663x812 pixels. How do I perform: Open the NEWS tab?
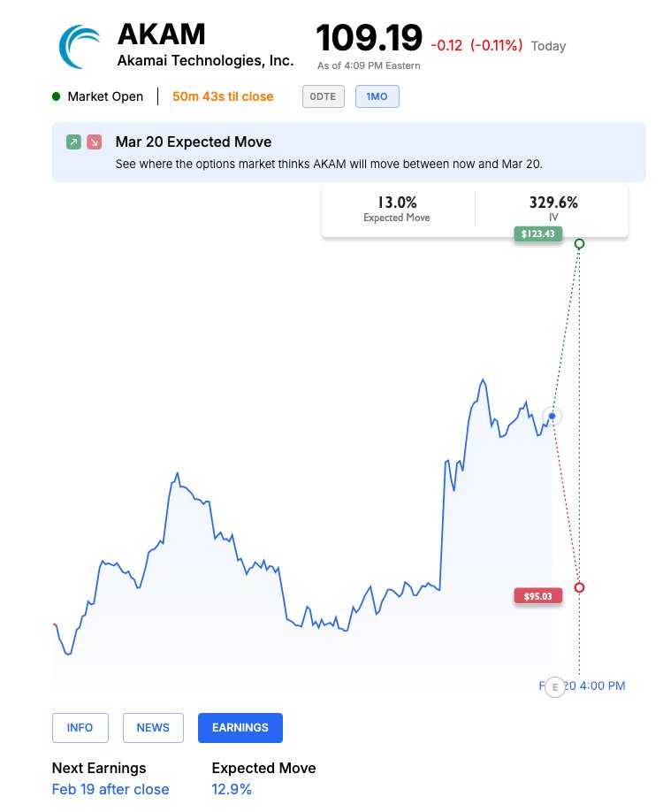click(x=153, y=728)
